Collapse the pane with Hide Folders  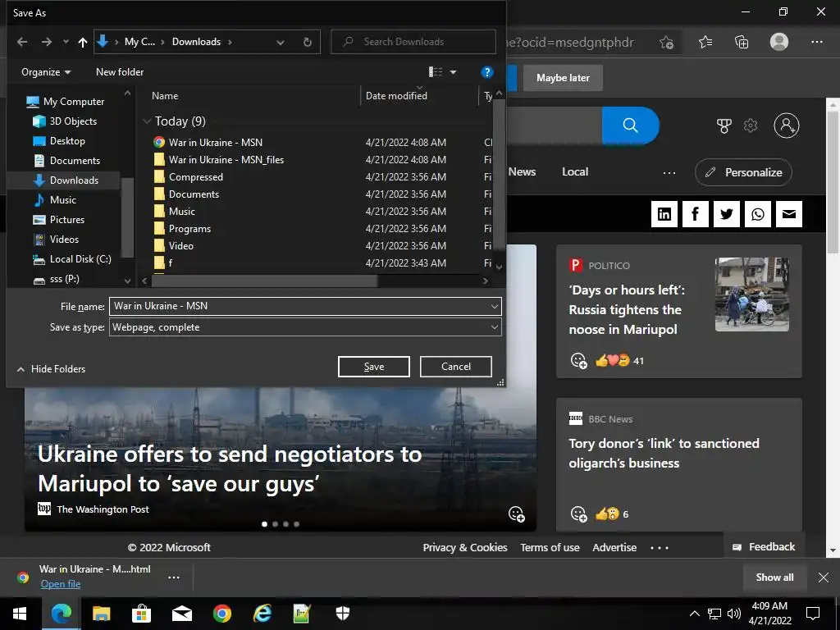point(51,369)
